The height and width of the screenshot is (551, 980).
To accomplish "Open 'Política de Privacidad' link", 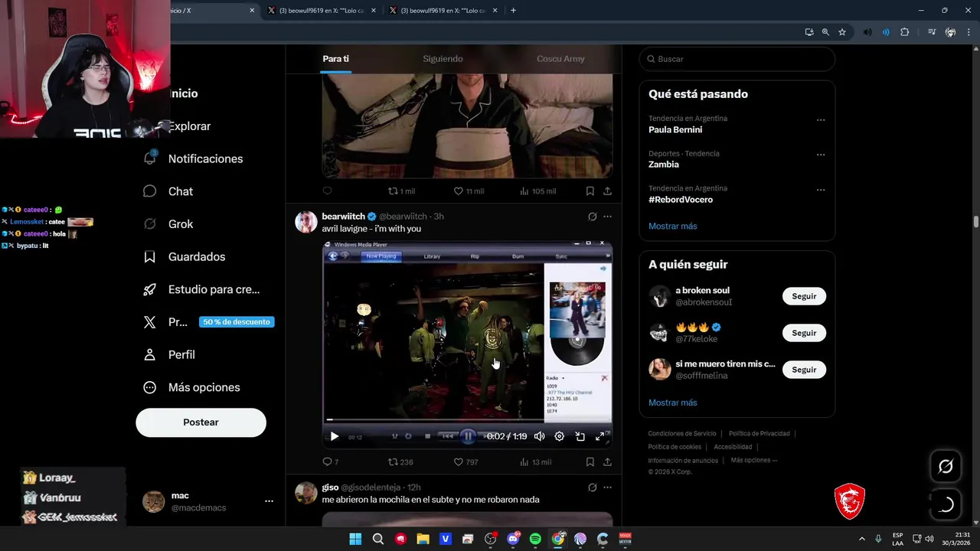I will (x=759, y=433).
